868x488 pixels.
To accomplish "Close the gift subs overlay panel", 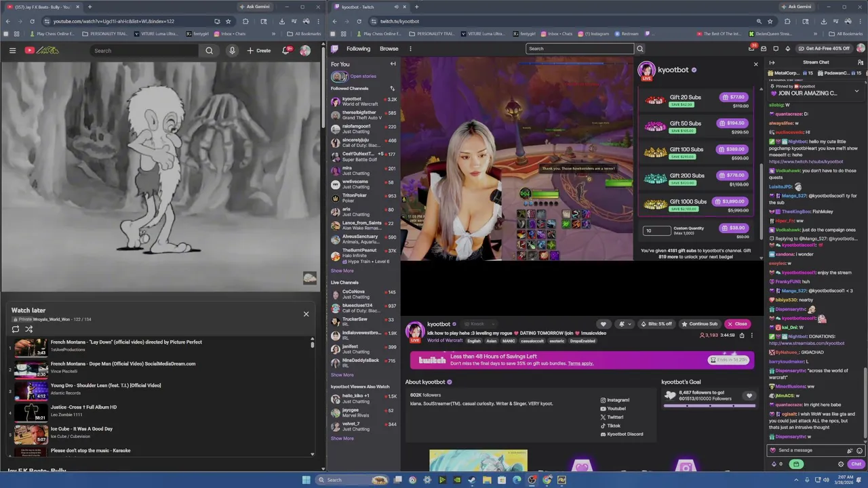I will point(756,64).
